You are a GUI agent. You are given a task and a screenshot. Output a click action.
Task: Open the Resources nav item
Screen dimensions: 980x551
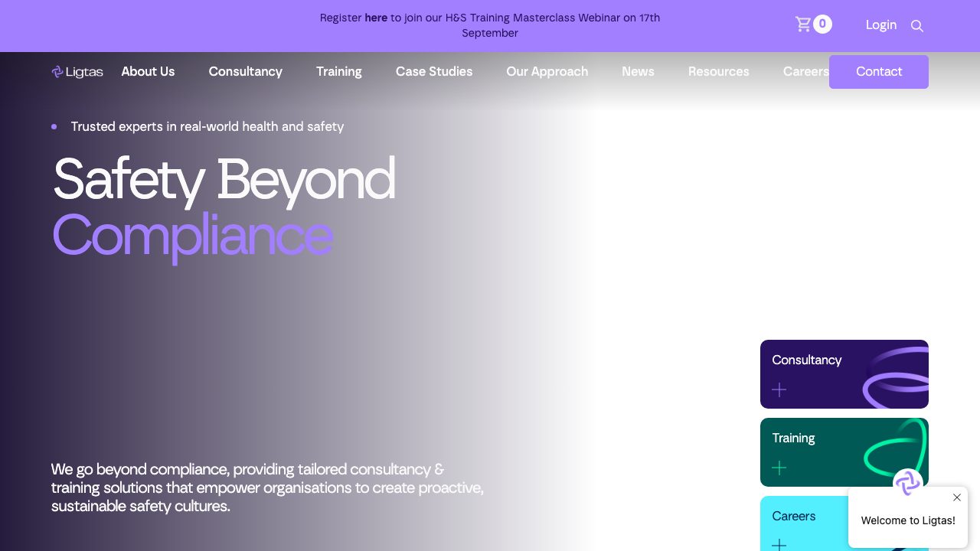click(719, 71)
